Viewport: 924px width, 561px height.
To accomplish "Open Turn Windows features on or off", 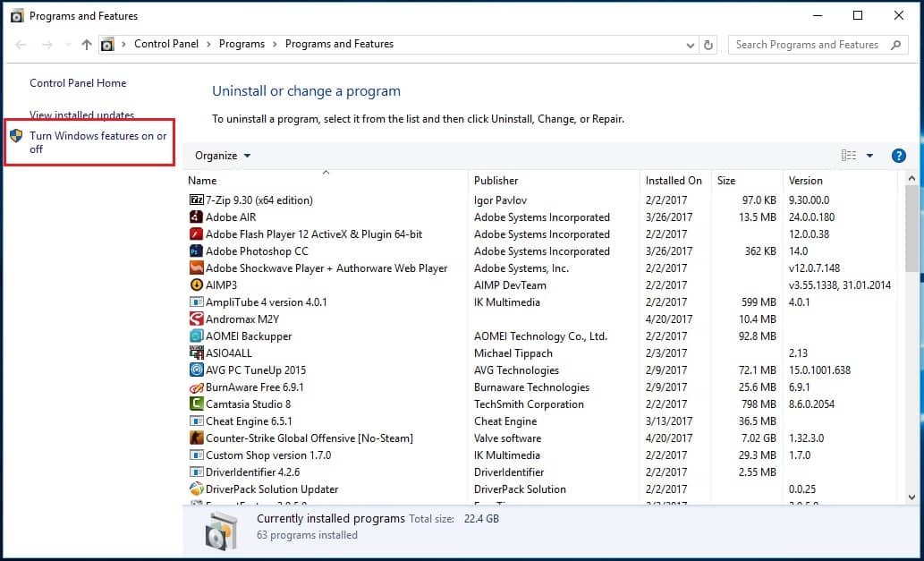I will tap(97, 142).
